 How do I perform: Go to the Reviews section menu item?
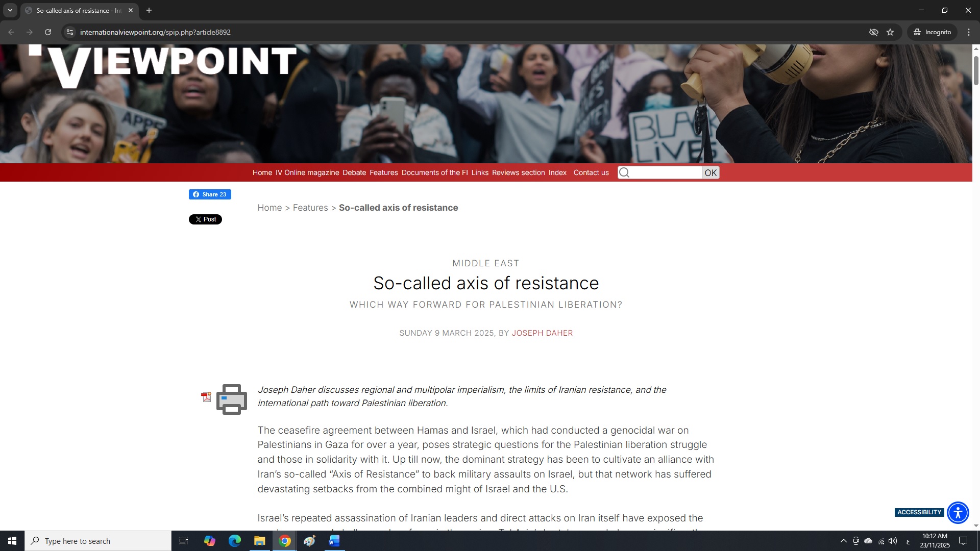coord(519,172)
